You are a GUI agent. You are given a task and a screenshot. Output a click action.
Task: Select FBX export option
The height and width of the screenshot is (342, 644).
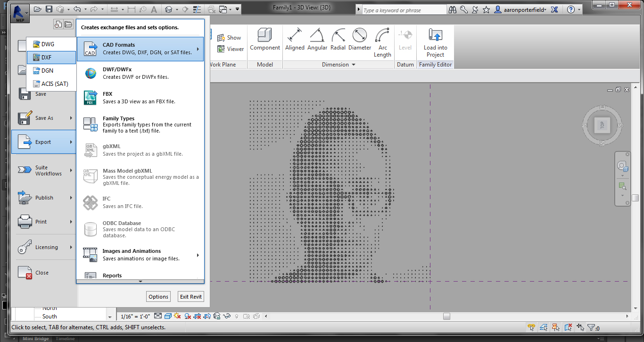pyautogui.click(x=140, y=98)
